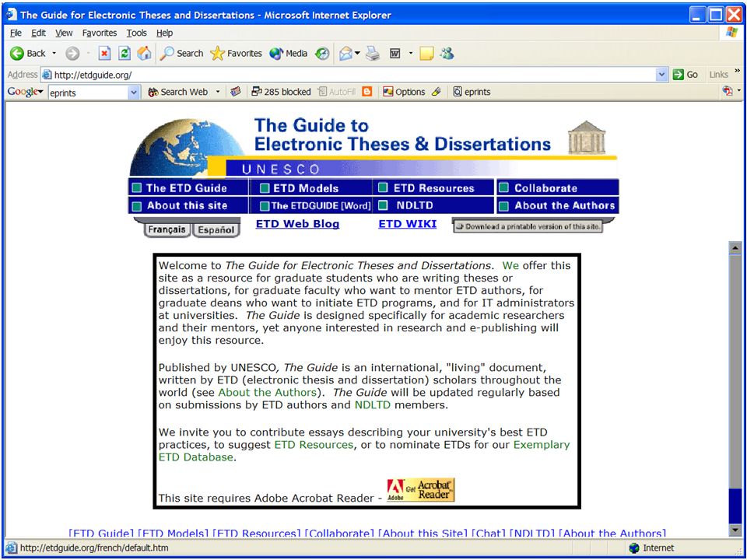Image resolution: width=747 pixels, height=560 pixels.
Task: Click the eprints word-find button
Action: click(x=472, y=92)
